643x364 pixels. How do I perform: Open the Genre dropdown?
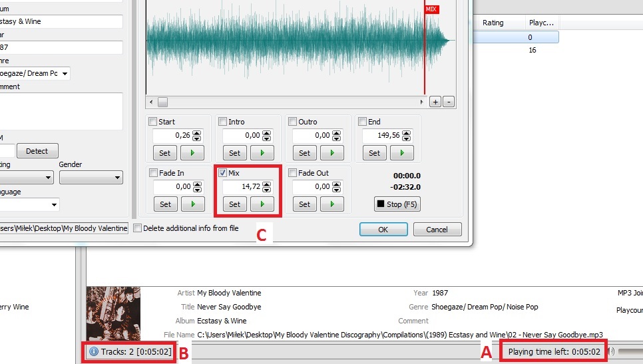click(x=65, y=74)
